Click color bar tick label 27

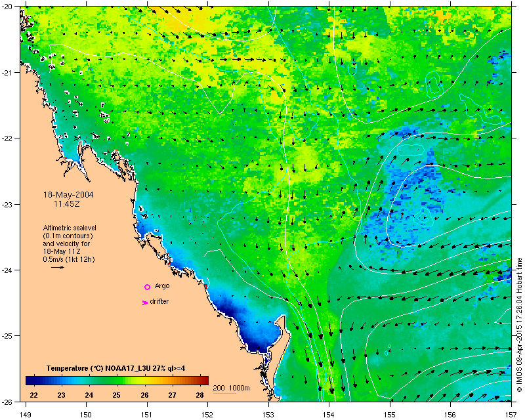172,395
